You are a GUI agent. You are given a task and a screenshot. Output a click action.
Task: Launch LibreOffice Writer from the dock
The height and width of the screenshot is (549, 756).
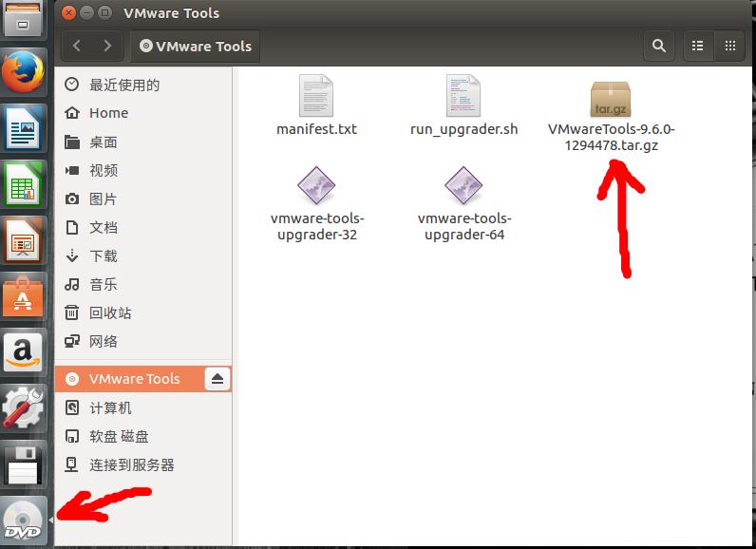[x=23, y=128]
